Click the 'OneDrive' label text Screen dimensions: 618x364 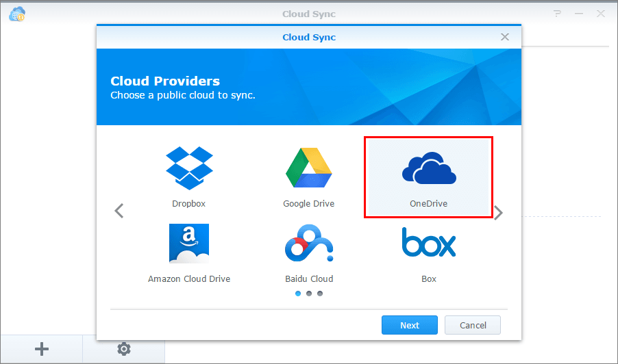[429, 204]
